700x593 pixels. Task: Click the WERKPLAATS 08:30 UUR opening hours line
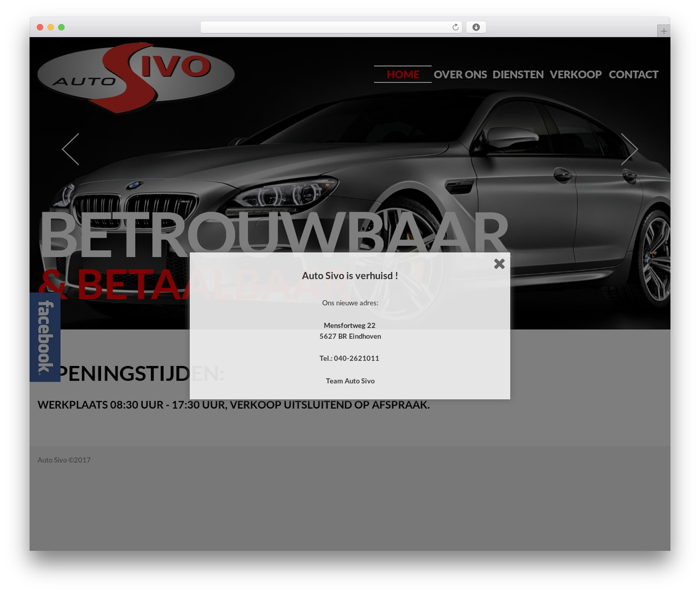point(234,405)
